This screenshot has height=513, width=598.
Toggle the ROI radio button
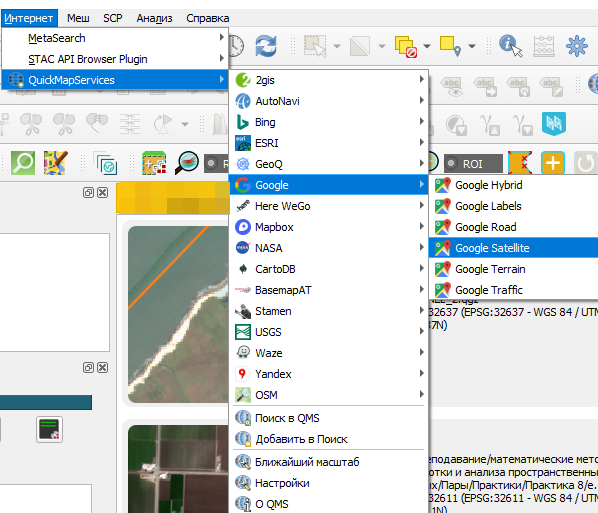451,164
